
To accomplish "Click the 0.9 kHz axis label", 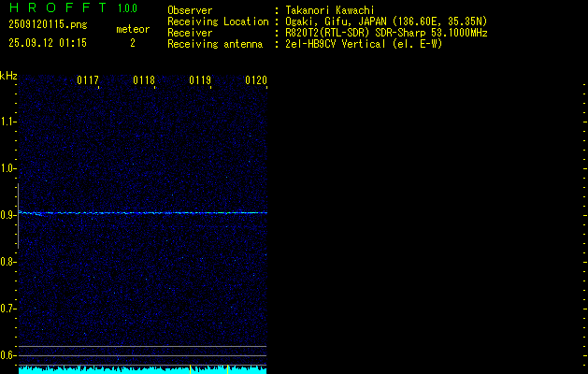I will (7, 215).
